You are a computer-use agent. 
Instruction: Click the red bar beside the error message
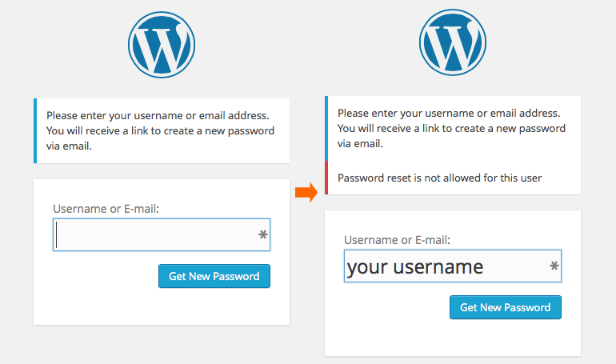pyautogui.click(x=326, y=178)
